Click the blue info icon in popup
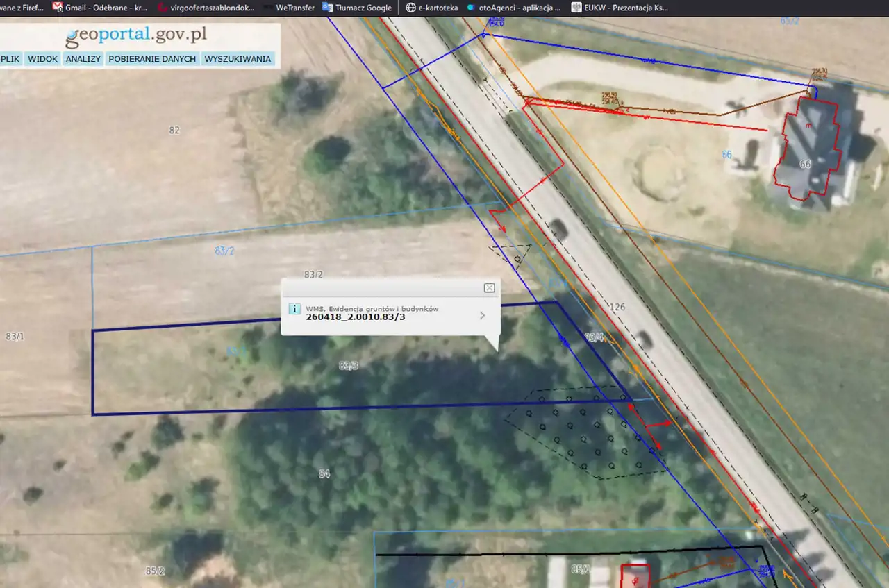This screenshot has width=889, height=588. pyautogui.click(x=294, y=310)
